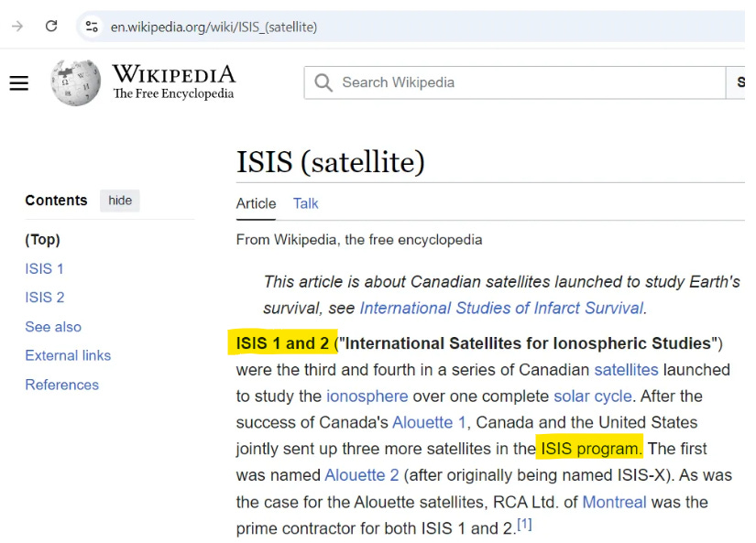This screenshot has height=543, width=756.
Task: Click the [1] citation reference
Action: pyautogui.click(x=524, y=524)
